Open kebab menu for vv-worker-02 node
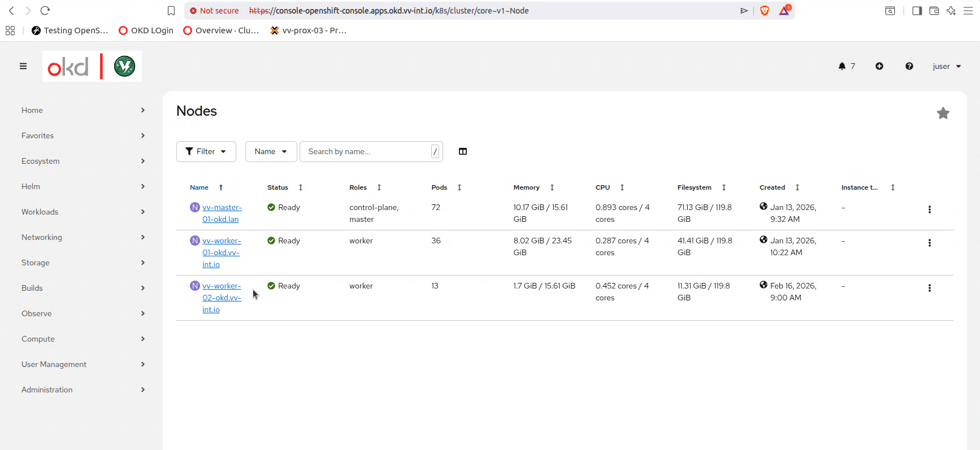Screen dimensions: 980x450 929,288
